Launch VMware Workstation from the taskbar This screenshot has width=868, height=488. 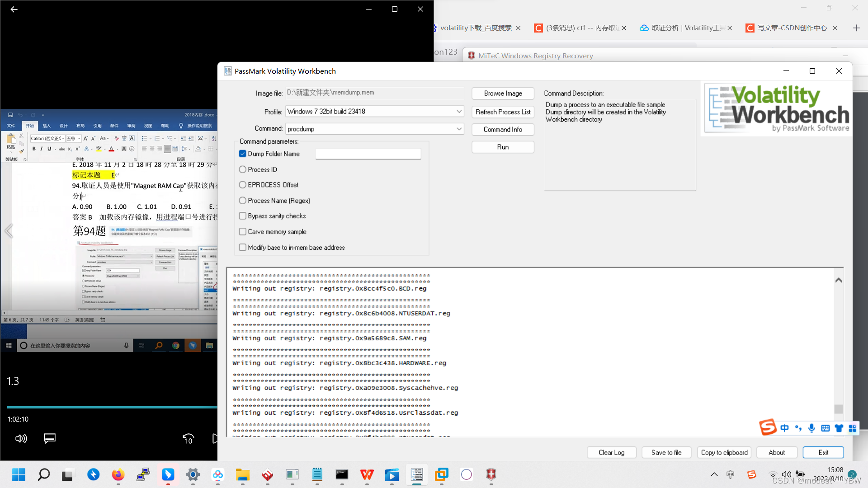(442, 475)
